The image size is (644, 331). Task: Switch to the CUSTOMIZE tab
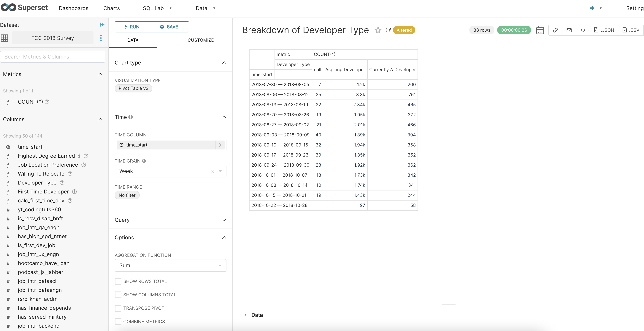tap(201, 40)
